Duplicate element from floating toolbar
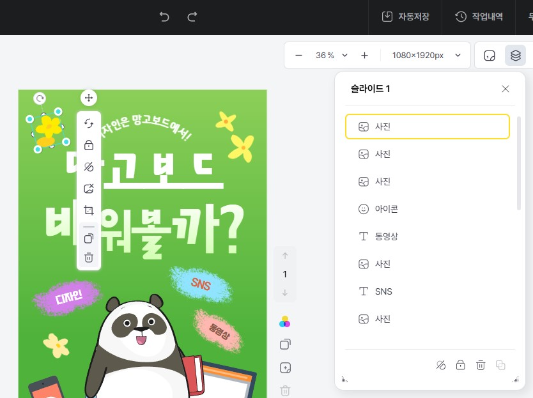 89,238
